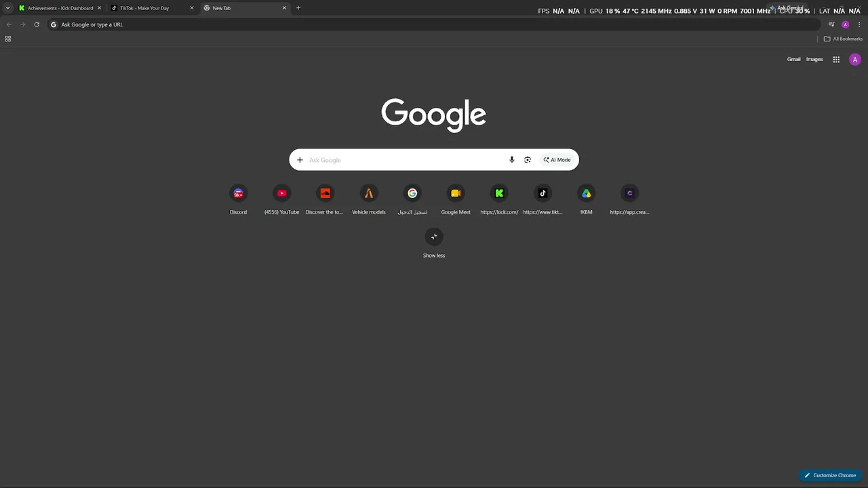
Task: Open the Discord shortcut
Action: (x=238, y=201)
